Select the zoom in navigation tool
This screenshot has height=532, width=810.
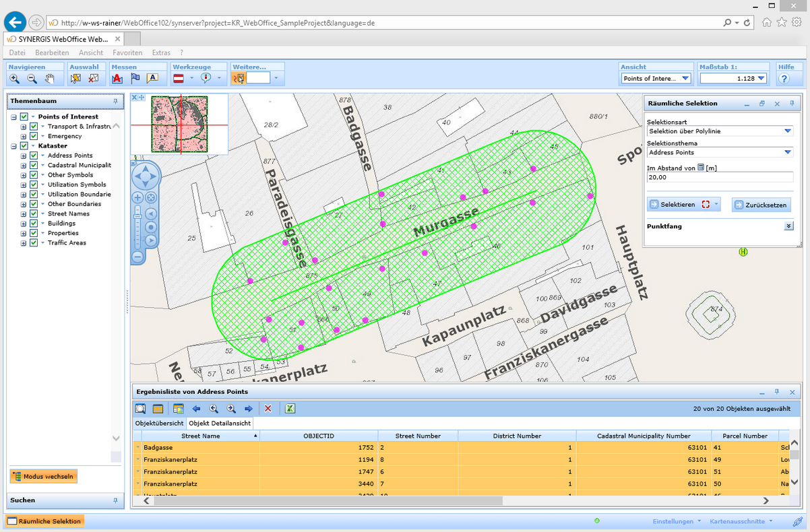coord(14,79)
